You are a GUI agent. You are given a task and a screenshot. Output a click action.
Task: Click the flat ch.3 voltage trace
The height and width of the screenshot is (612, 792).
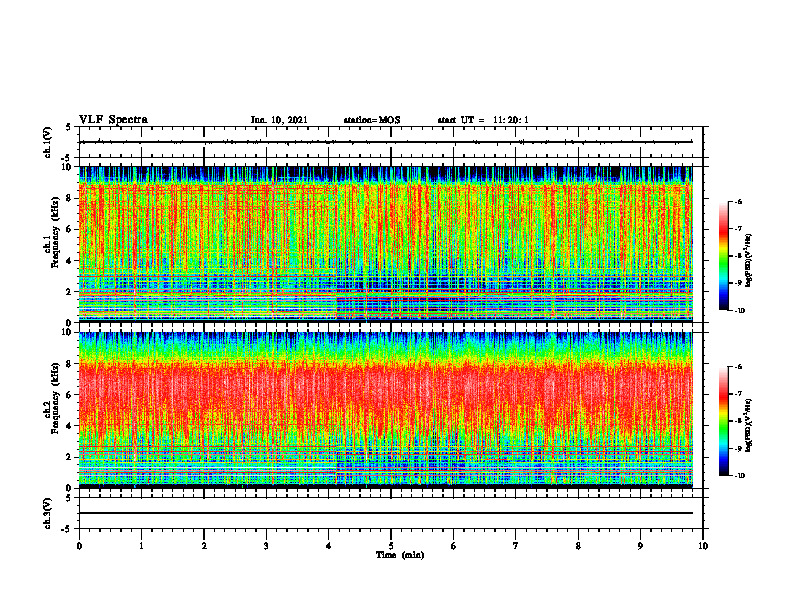(386, 513)
